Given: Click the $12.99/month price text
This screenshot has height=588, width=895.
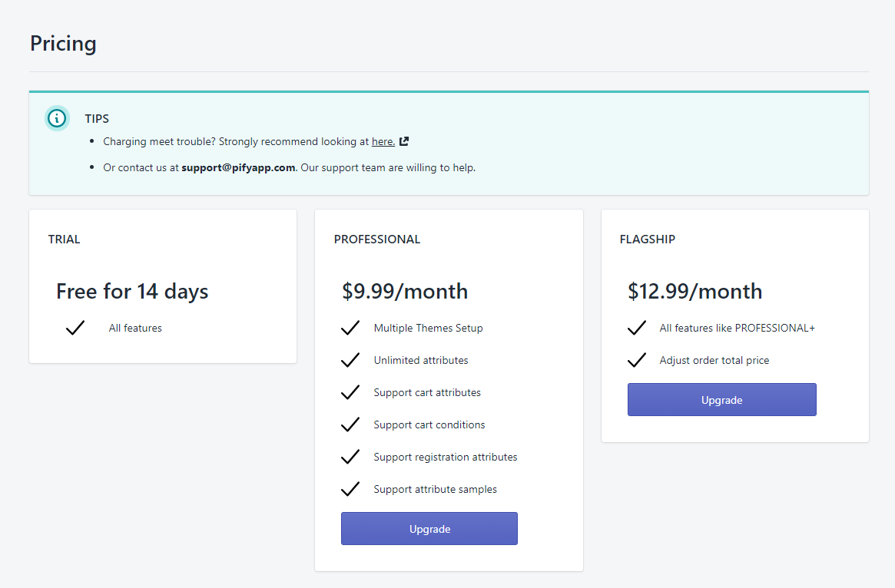Looking at the screenshot, I should [x=694, y=292].
